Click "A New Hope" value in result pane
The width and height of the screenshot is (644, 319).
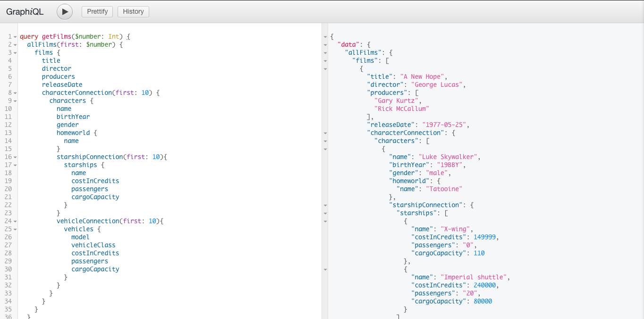[x=422, y=76]
